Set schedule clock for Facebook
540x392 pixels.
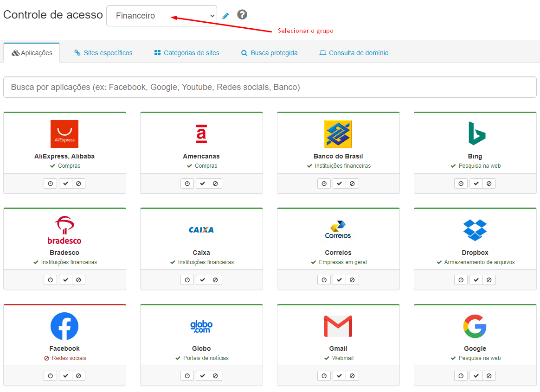tap(50, 376)
